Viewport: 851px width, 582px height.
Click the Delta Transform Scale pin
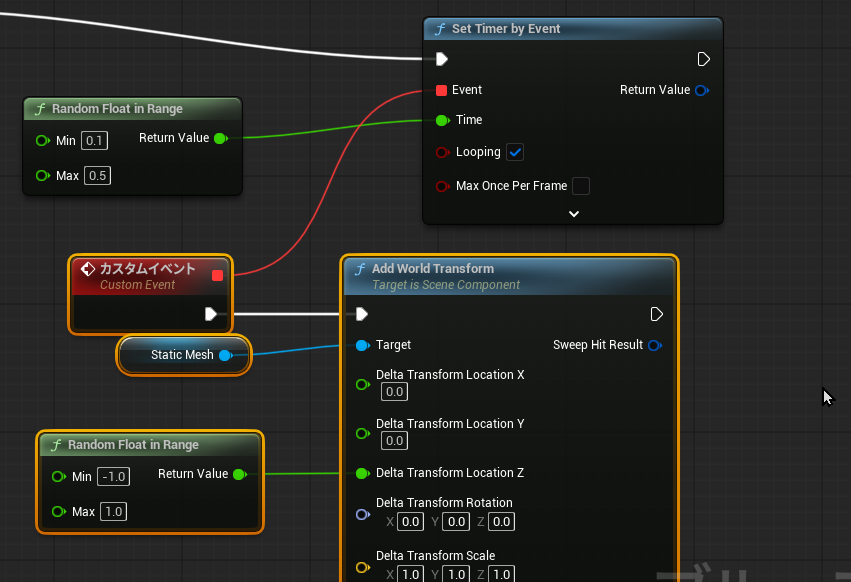click(362, 568)
